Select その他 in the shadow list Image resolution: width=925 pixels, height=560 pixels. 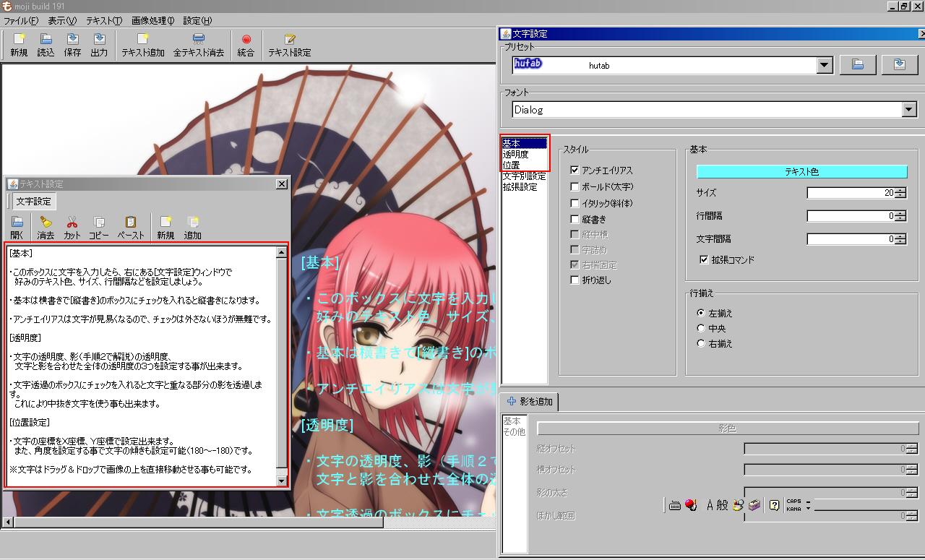[x=514, y=431]
